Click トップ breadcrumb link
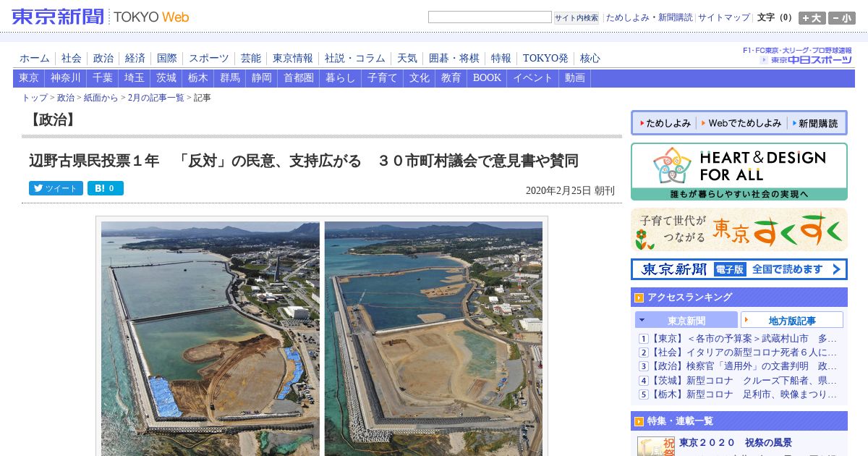868x456 pixels. pyautogui.click(x=35, y=98)
